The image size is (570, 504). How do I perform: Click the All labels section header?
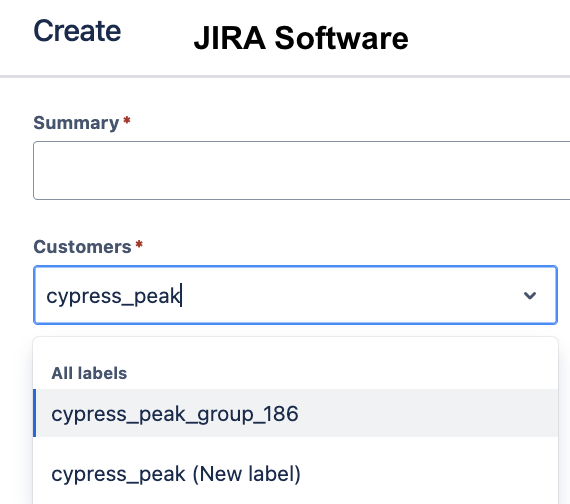(x=89, y=373)
